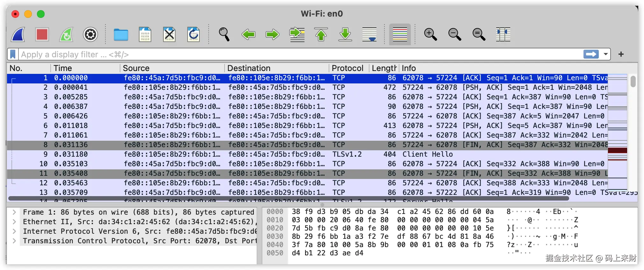Go back to previous packet (left arrow)

pyautogui.click(x=248, y=34)
